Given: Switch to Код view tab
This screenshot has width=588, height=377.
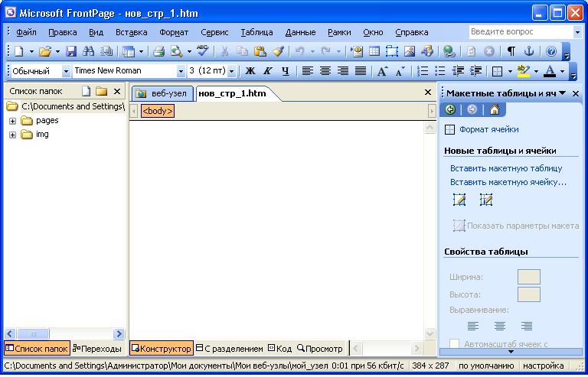Looking at the screenshot, I should pyautogui.click(x=279, y=349).
